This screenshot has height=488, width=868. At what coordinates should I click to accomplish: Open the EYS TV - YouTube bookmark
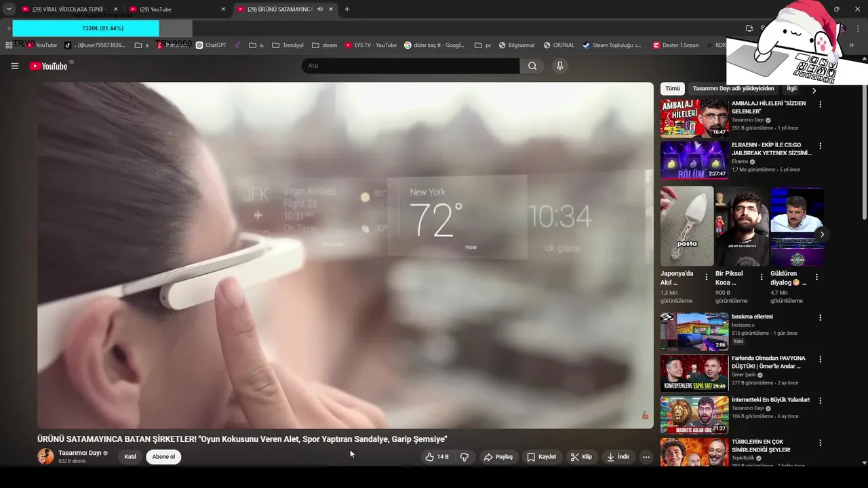tap(370, 45)
